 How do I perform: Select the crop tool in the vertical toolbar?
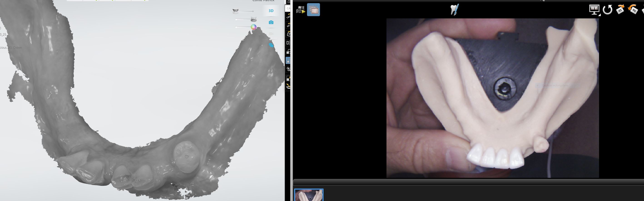coord(288,69)
